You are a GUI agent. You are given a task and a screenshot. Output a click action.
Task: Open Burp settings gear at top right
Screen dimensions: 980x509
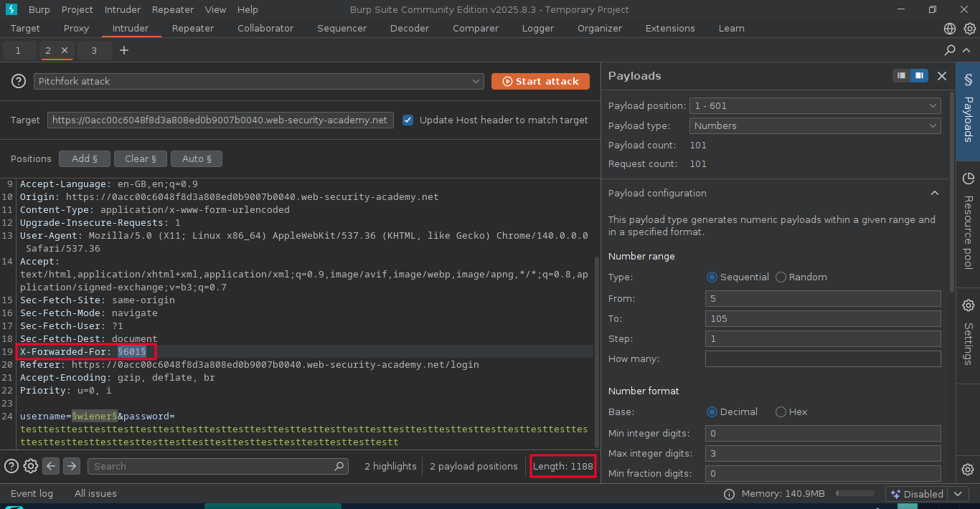pos(969,29)
